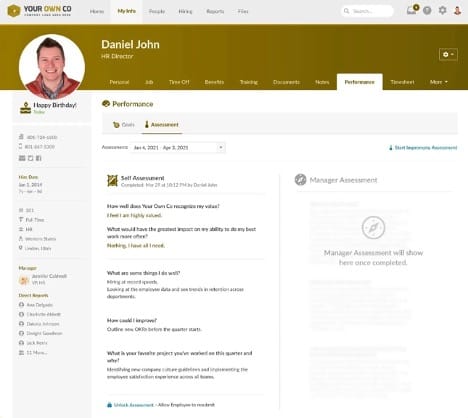This screenshot has width=468, height=418.
Task: Switch to the Documents tab
Action: click(x=286, y=82)
